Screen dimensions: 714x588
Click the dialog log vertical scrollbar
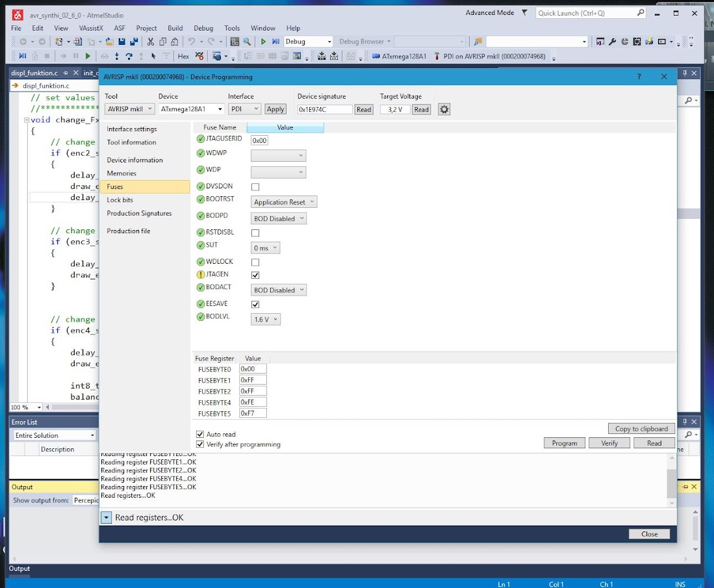(671, 480)
